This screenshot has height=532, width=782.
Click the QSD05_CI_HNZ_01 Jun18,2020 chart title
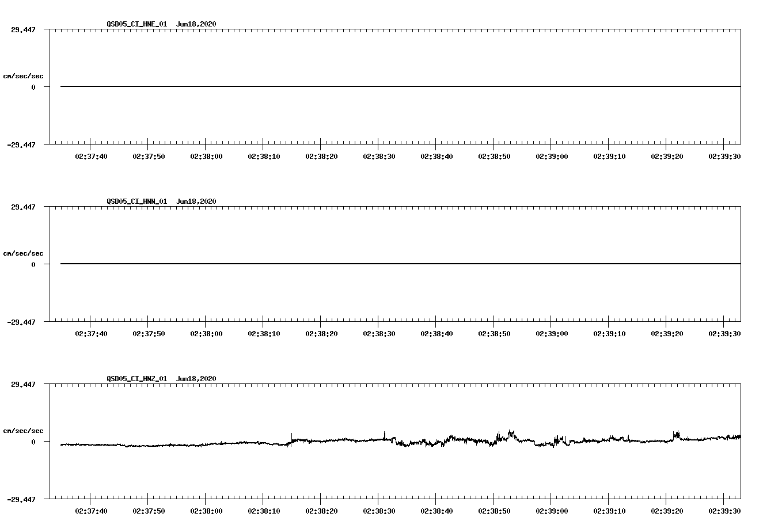coord(161,379)
